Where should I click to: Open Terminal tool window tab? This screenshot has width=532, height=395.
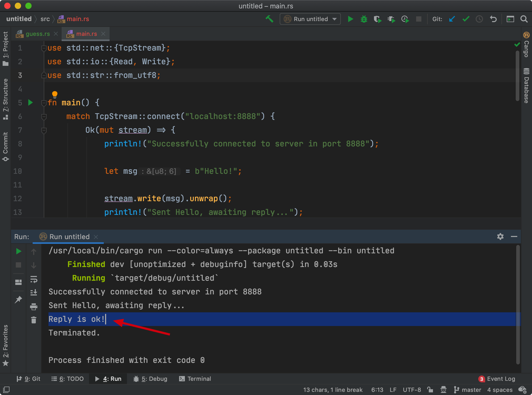[x=195, y=379]
